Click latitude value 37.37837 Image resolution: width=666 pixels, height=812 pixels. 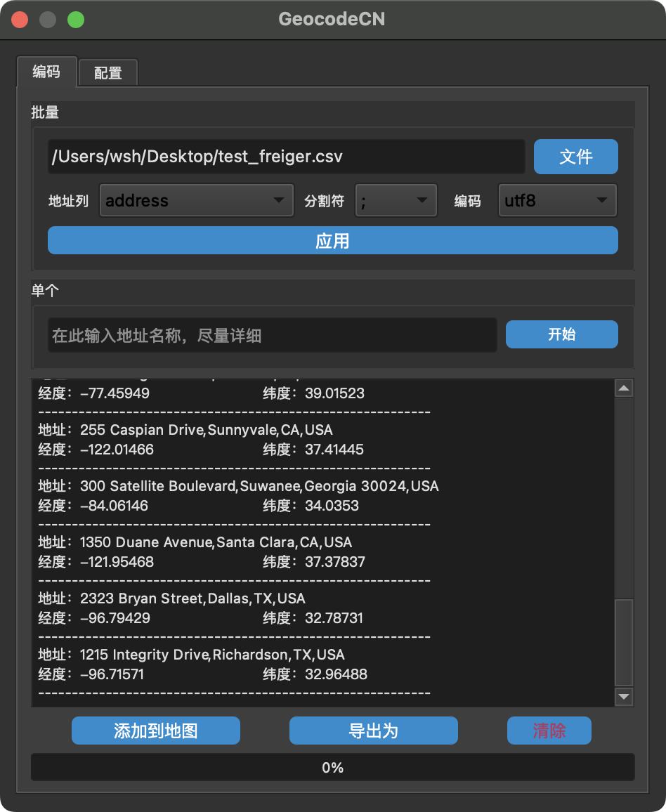(x=334, y=562)
